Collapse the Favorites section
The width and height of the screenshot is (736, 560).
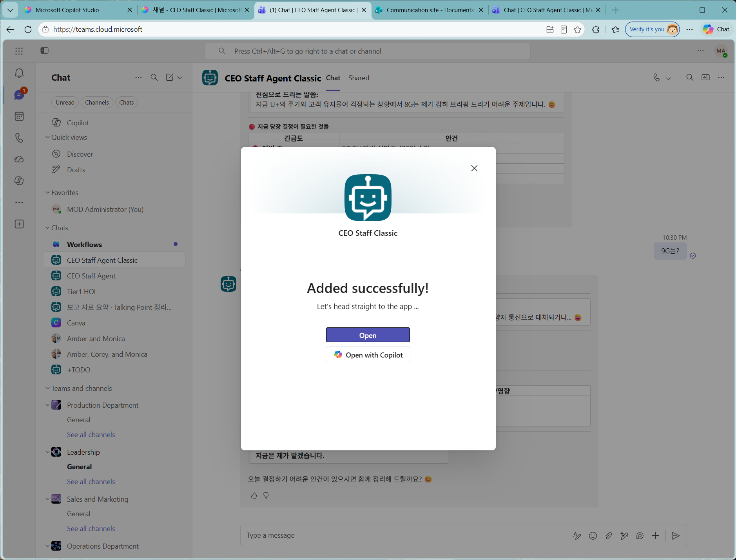(x=47, y=193)
